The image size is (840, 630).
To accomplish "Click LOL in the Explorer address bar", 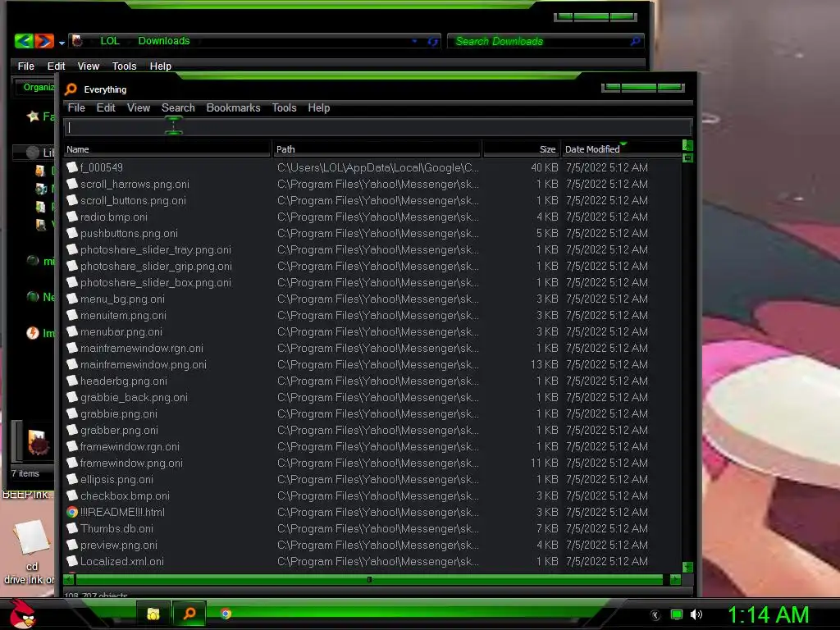I will click(x=110, y=41).
